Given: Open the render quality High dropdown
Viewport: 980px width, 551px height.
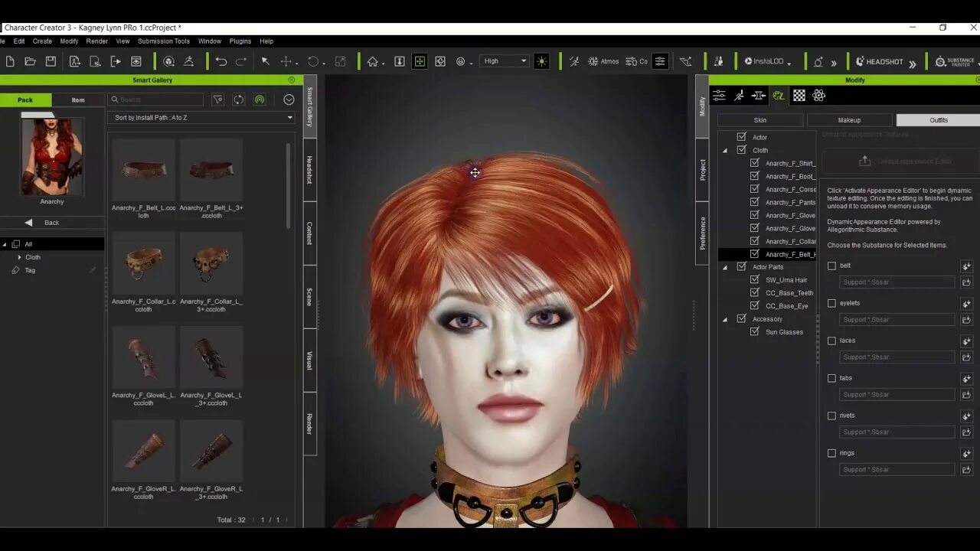Looking at the screenshot, I should (503, 60).
